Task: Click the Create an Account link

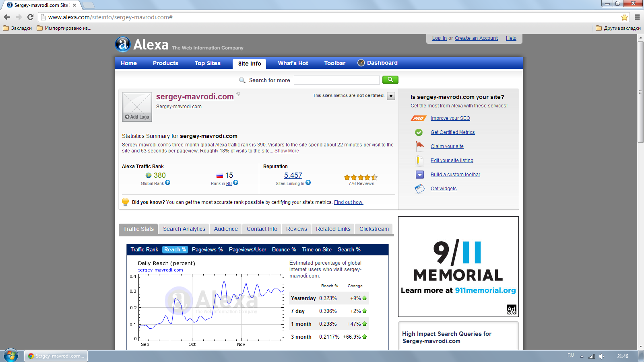Action: [x=476, y=38]
